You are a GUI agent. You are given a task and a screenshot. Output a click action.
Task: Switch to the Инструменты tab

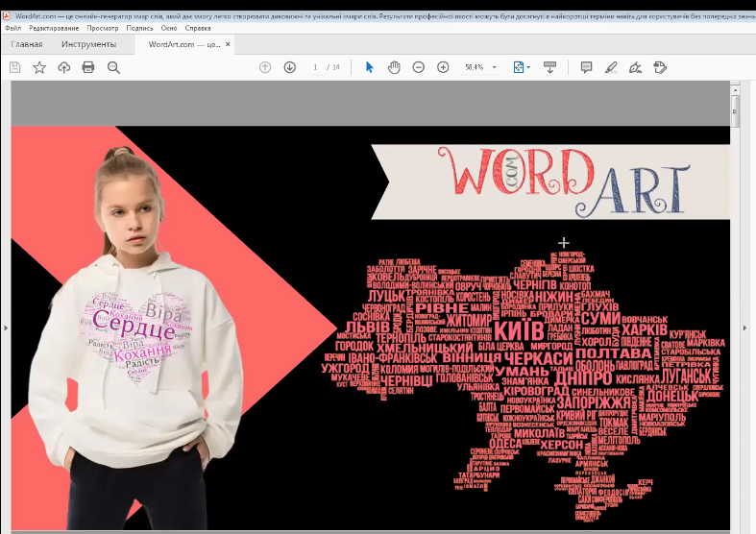pos(88,44)
